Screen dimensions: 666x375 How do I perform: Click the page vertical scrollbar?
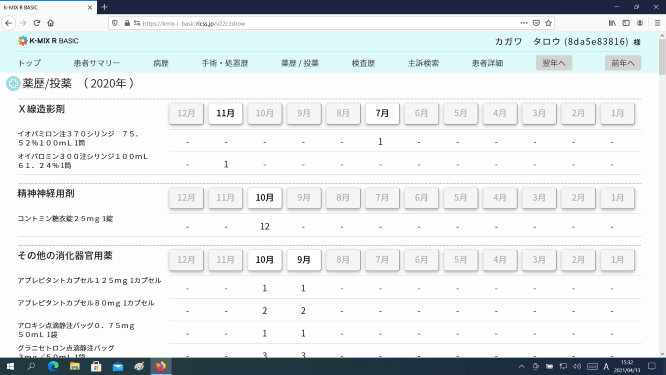[662, 194]
